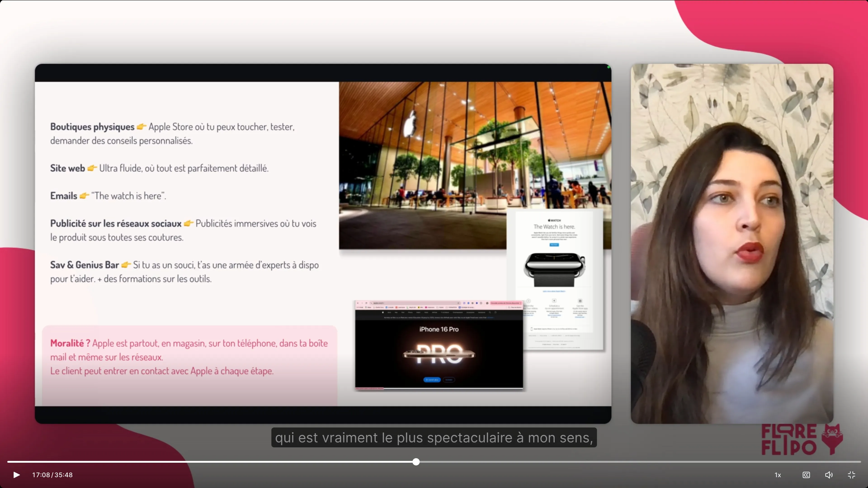Click the 17:08 / 35:48 time display
Image resolution: width=868 pixels, height=488 pixels.
click(x=52, y=475)
